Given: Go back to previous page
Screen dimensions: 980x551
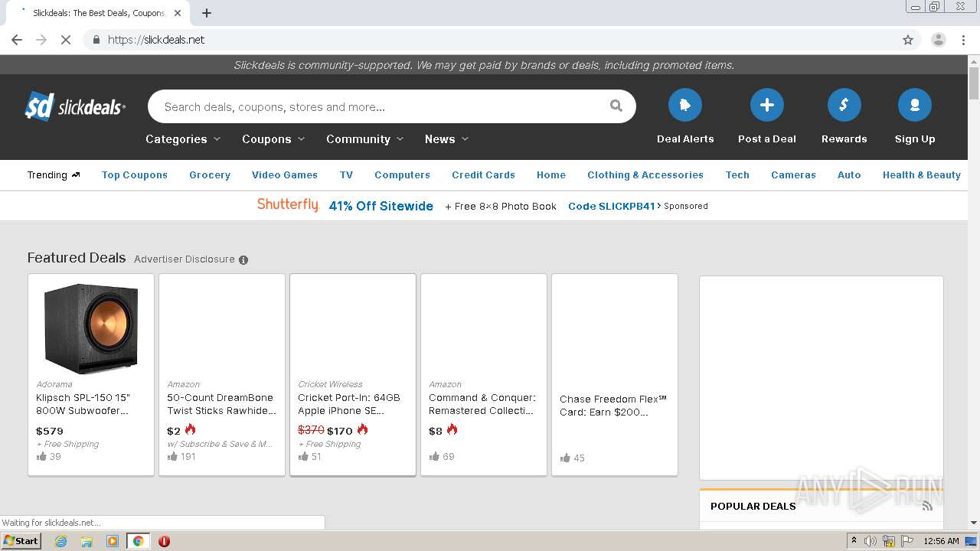Looking at the screenshot, I should click(x=17, y=40).
